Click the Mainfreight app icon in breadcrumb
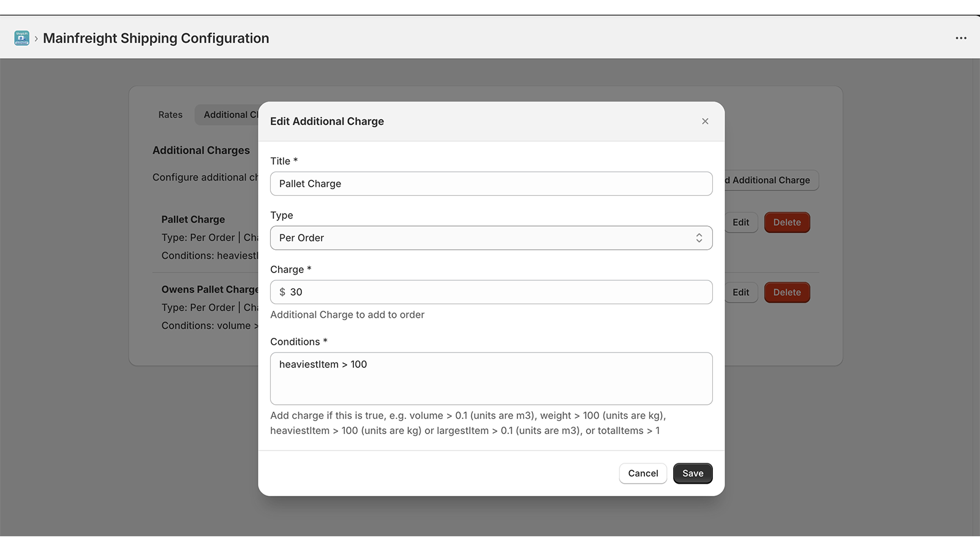This screenshot has width=980, height=551. click(21, 37)
